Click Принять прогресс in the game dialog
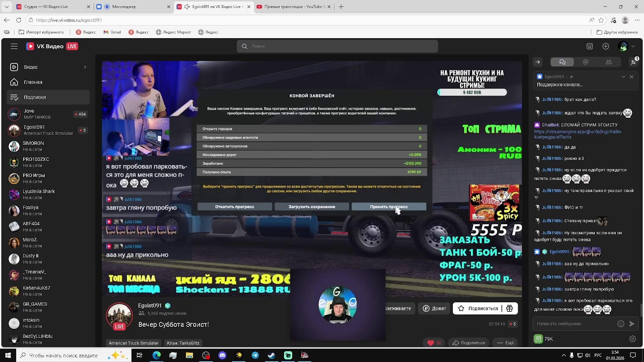This screenshot has height=362, width=644. coord(389,207)
